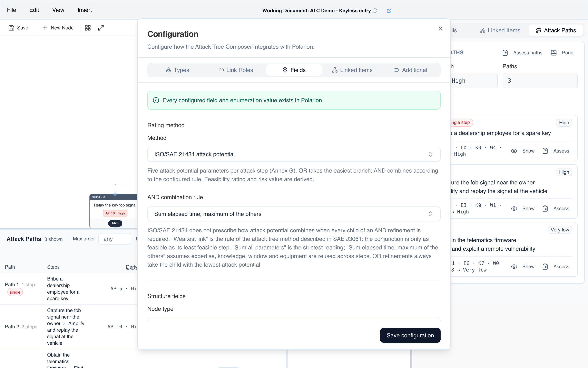Select the Fields tab
588x368 pixels.
pyautogui.click(x=294, y=70)
